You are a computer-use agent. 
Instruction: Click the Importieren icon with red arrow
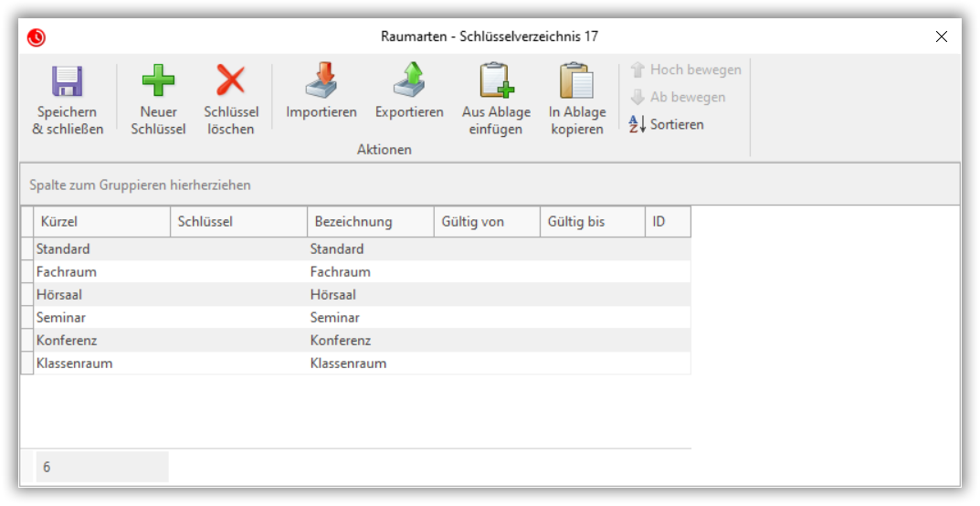click(x=321, y=80)
